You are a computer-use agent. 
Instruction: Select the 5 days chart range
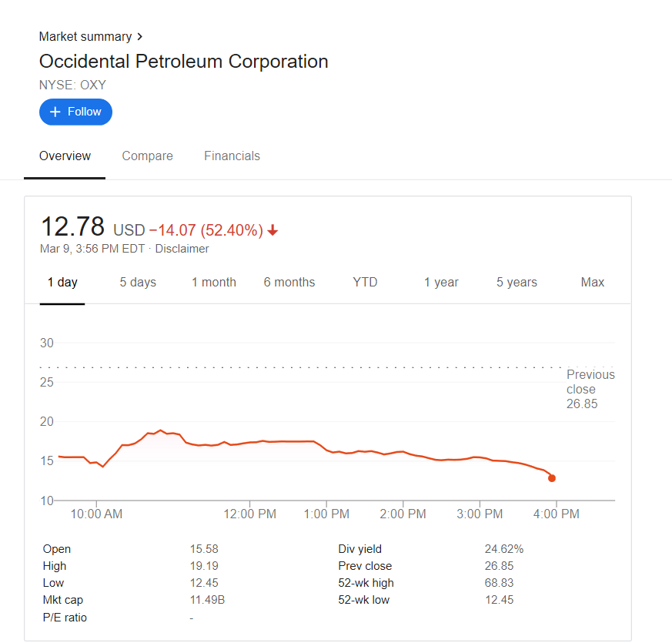pos(138,282)
